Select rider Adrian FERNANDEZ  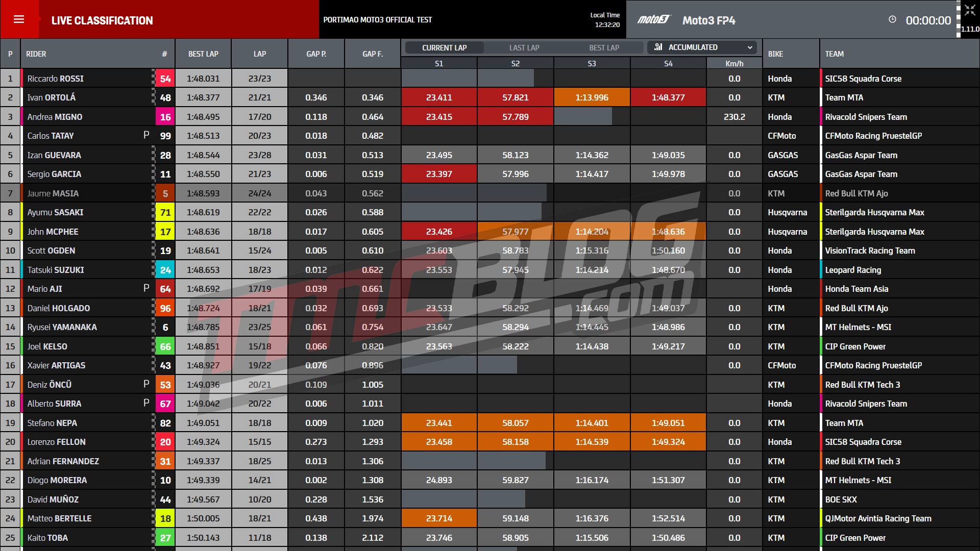[63, 461]
